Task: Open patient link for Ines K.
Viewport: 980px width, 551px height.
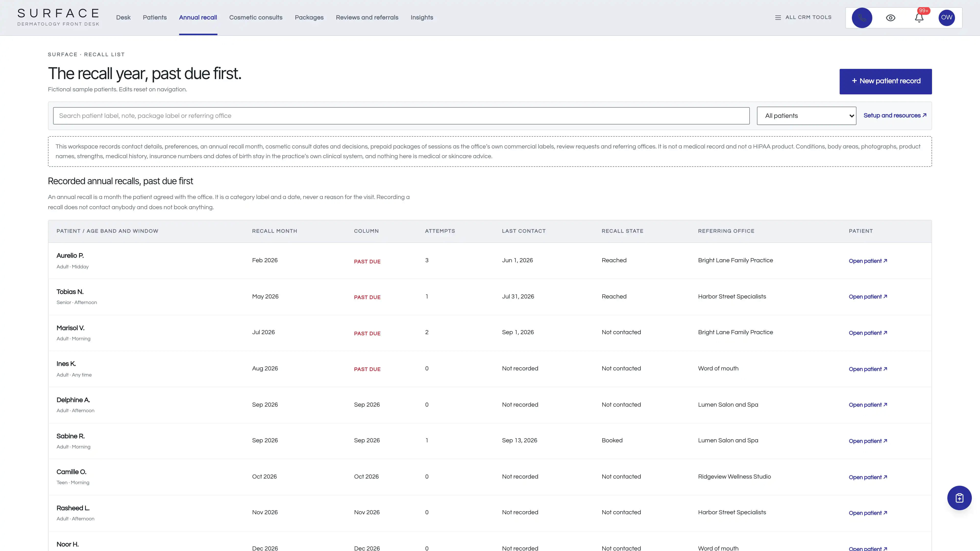Action: [x=868, y=369]
